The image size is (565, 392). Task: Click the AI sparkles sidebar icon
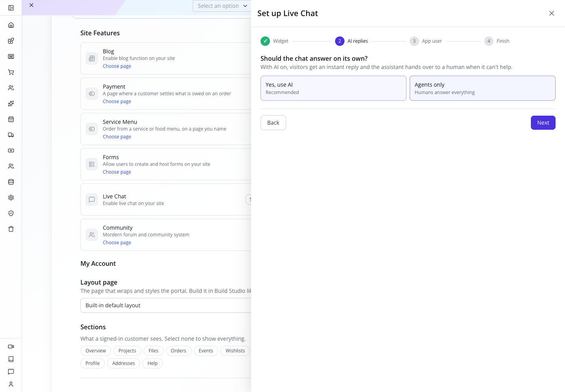11,103
